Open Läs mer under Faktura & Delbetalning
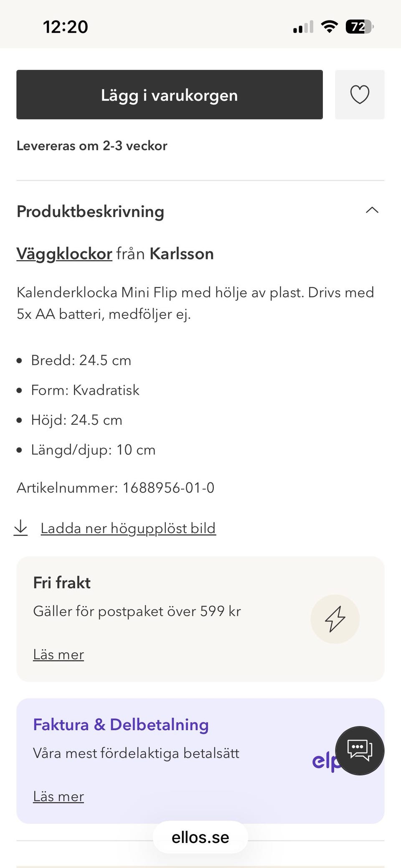Viewport: 401px width, 868px height. [x=58, y=797]
